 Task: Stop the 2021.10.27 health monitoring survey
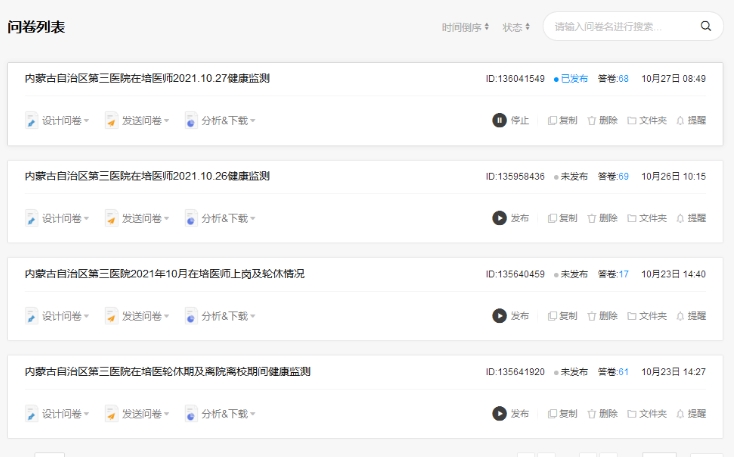510,120
